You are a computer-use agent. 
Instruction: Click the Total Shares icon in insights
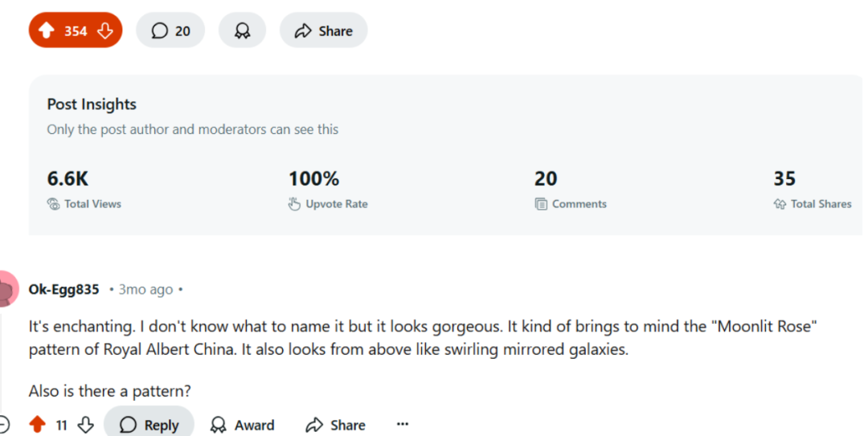(x=779, y=204)
